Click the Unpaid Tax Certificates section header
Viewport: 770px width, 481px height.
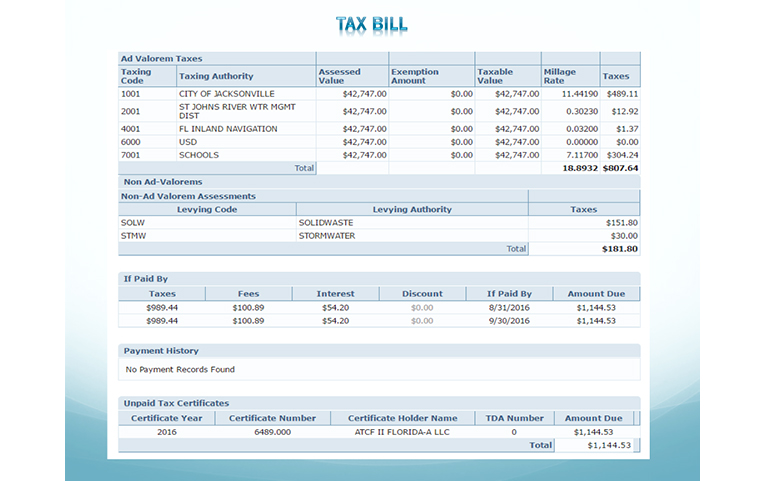click(179, 403)
